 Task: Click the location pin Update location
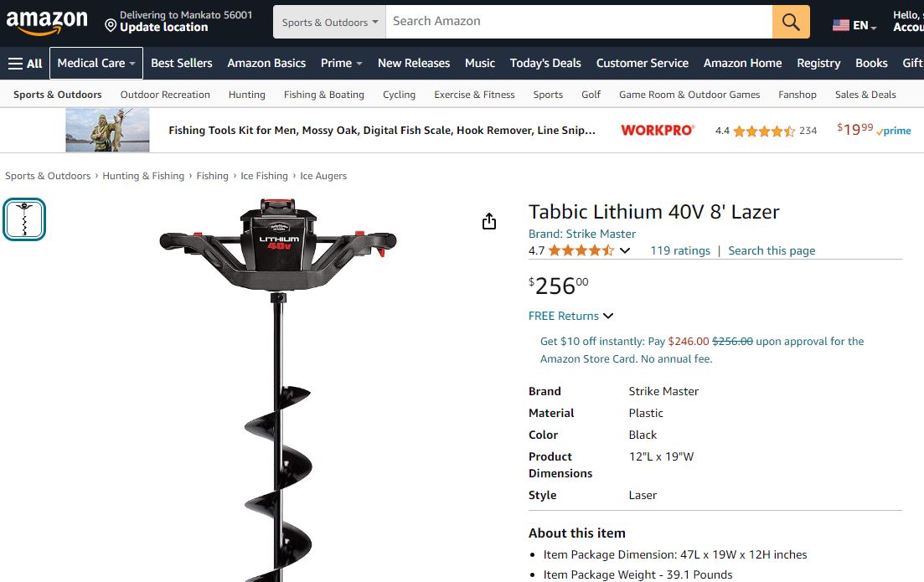coord(156,22)
